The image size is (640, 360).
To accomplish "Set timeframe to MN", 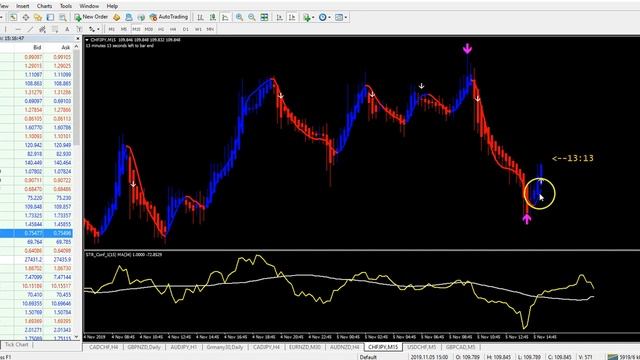I will pos(210,29).
